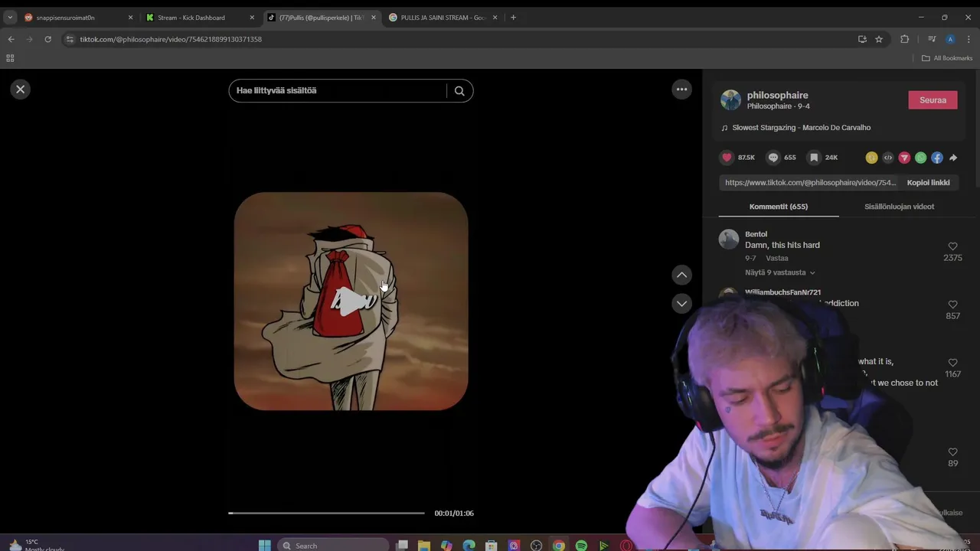Click the yellow repost icon
This screenshot has height=551, width=980.
(871, 158)
